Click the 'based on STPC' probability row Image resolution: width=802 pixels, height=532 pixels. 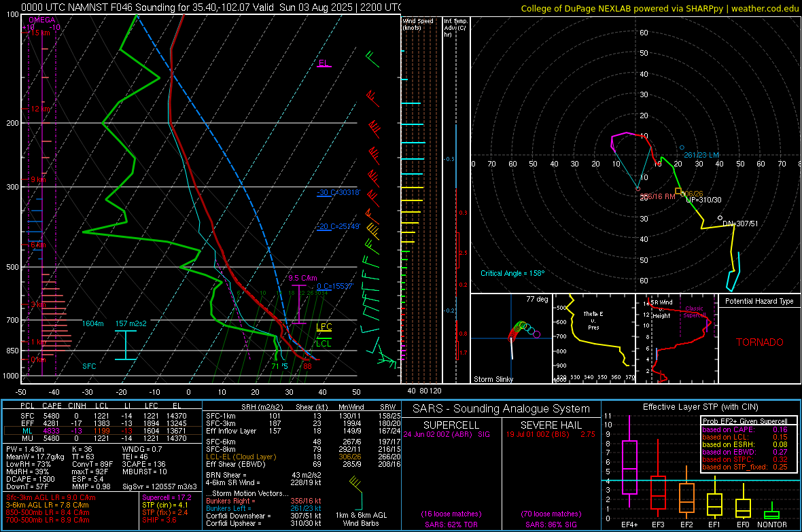(745, 459)
